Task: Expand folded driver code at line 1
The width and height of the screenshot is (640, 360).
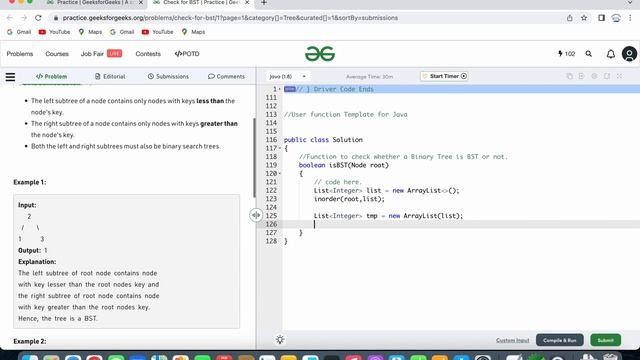Action: click(280, 89)
